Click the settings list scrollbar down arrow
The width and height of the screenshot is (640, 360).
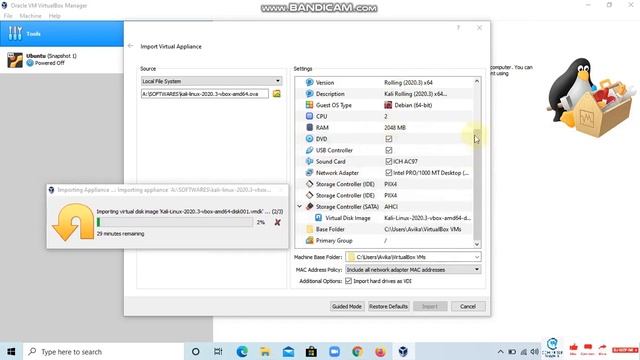coord(477,244)
